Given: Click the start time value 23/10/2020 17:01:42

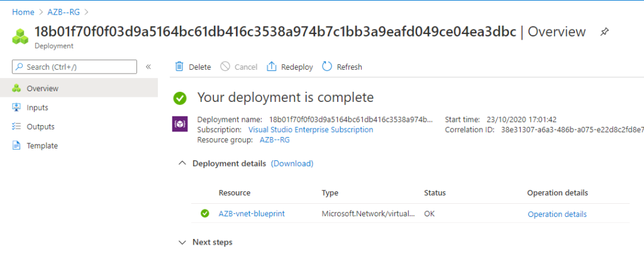Looking at the screenshot, I should click(x=521, y=119).
